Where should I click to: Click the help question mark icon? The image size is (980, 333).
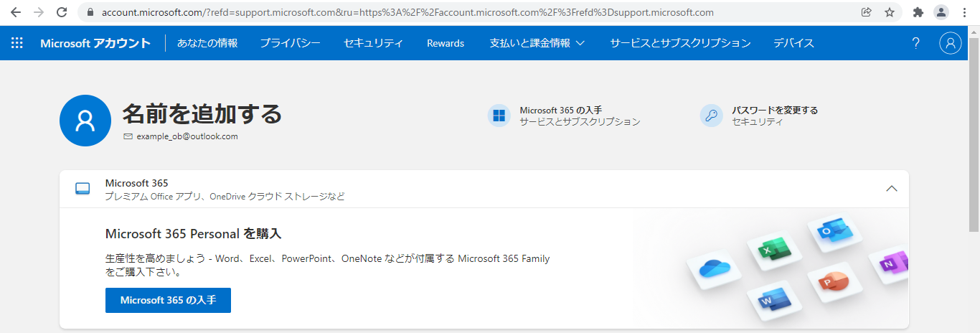(x=915, y=43)
